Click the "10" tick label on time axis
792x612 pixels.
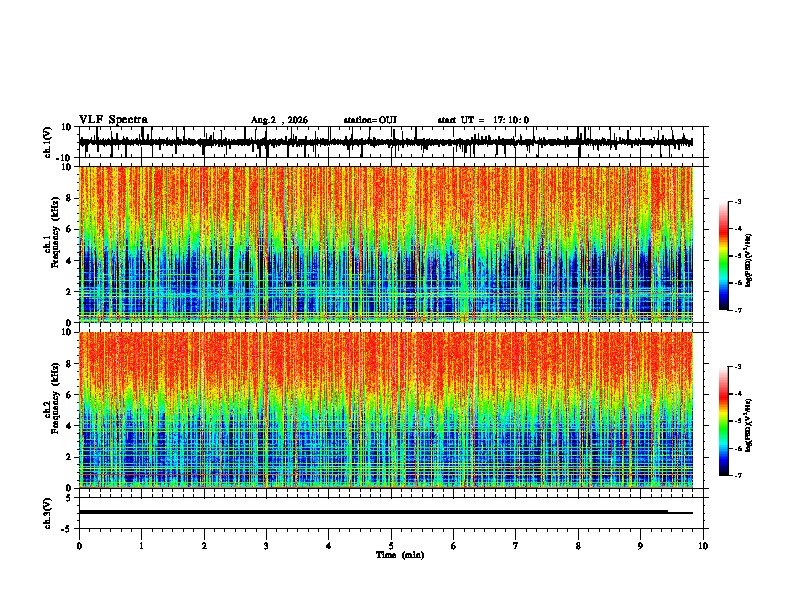703,546
